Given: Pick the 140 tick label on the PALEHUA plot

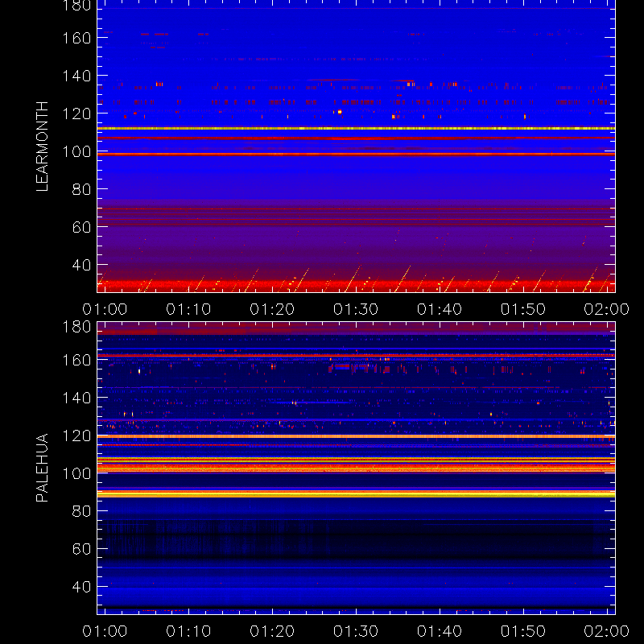Looking at the screenshot, I should click(76, 398).
